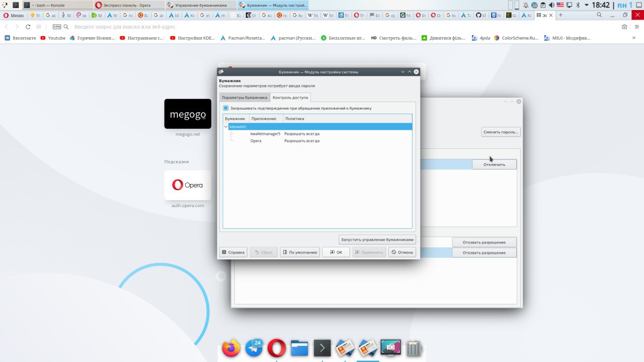Click Сменить пароль in the wallet manager window
The height and width of the screenshot is (362, 644).
(501, 132)
